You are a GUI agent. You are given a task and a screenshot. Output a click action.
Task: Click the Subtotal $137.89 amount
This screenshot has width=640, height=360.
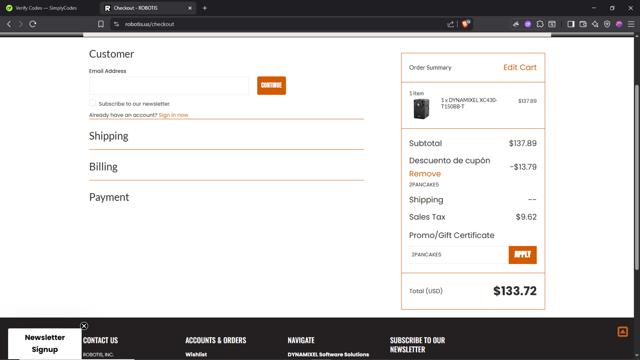[522, 143]
